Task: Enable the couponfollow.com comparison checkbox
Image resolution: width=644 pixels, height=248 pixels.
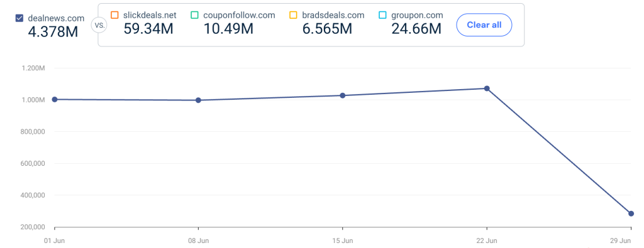Action: pyautogui.click(x=195, y=16)
